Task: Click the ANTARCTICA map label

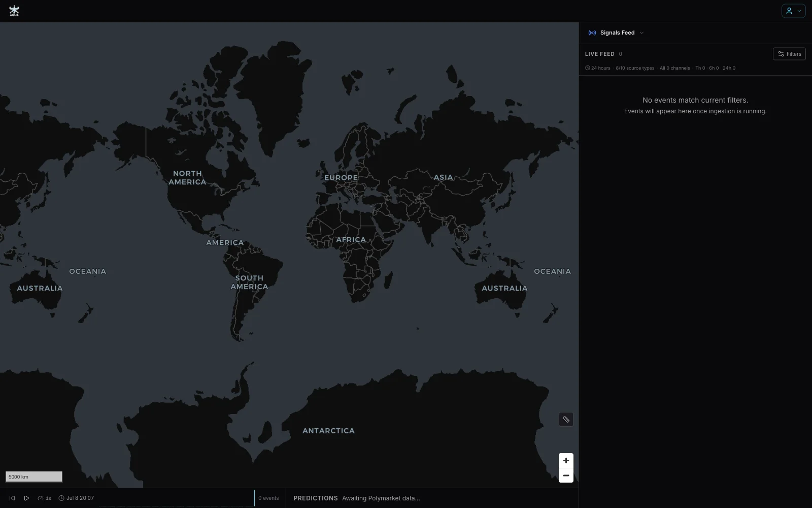Action: 328,430
